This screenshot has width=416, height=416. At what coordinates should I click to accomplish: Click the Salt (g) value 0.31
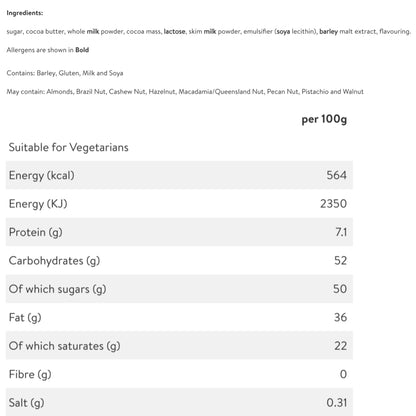337,403
